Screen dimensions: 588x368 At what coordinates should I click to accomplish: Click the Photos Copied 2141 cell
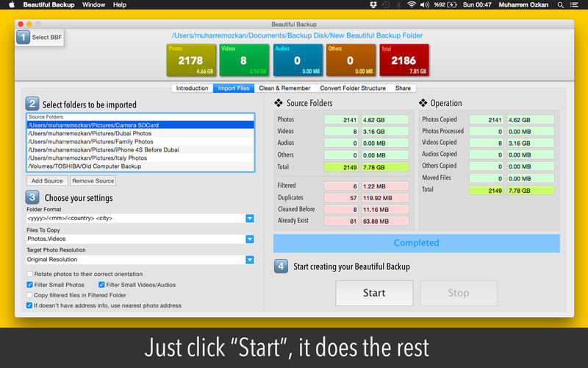486,120
